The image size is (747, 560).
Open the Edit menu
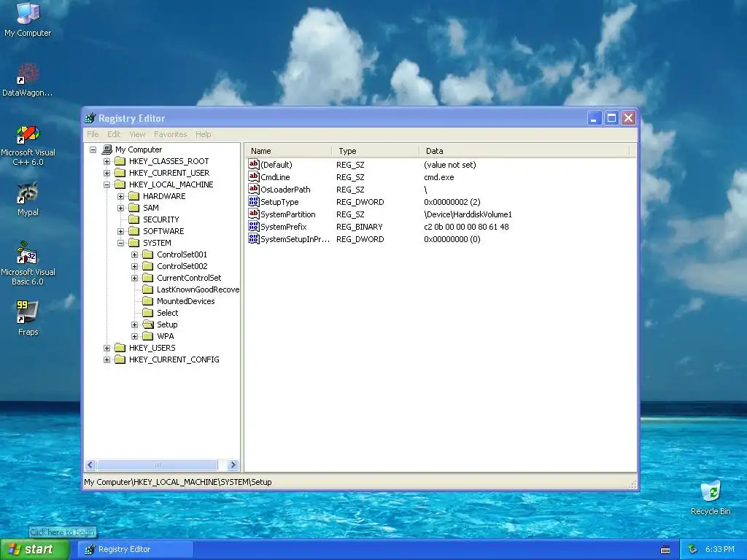coord(114,134)
